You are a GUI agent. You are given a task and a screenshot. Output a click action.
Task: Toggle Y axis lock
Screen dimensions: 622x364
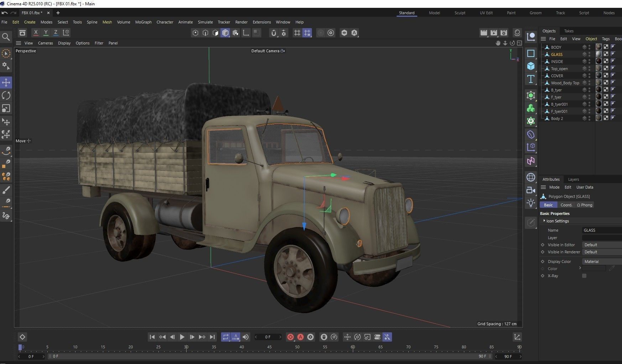point(46,33)
